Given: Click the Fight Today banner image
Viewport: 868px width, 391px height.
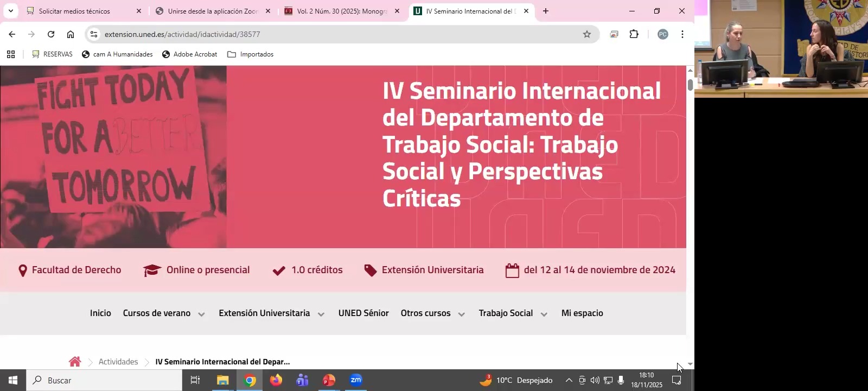Looking at the screenshot, I should (x=113, y=157).
